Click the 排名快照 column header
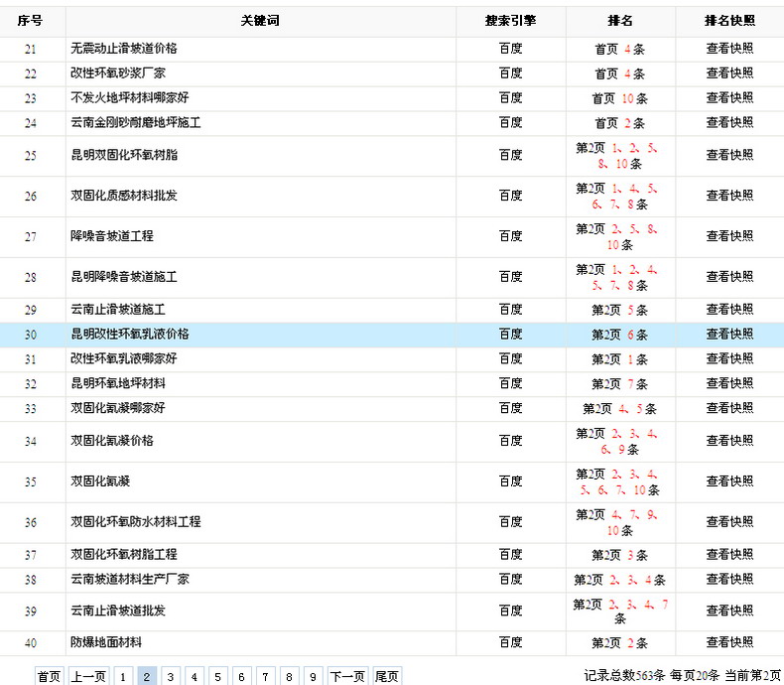This screenshot has width=784, height=685. (x=729, y=21)
